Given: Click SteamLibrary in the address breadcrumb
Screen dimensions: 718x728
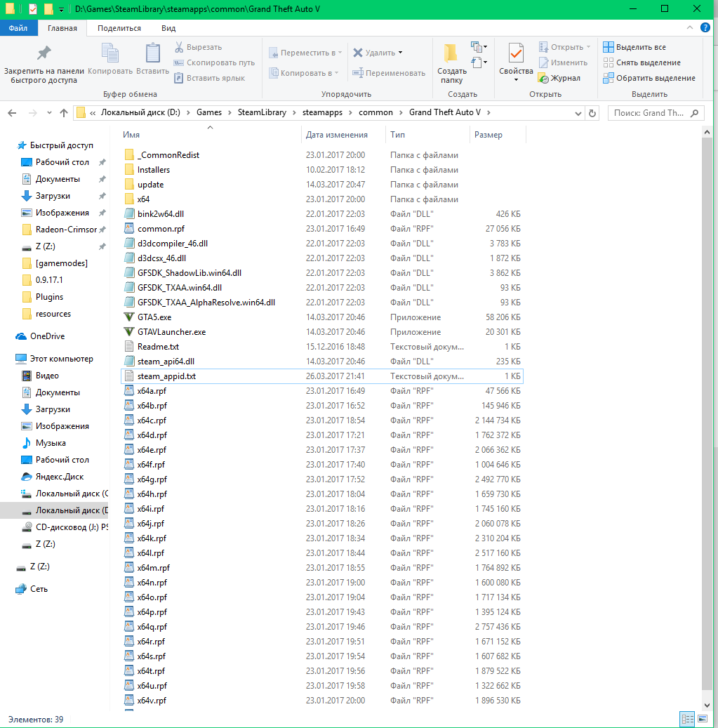Looking at the screenshot, I should click(x=262, y=112).
